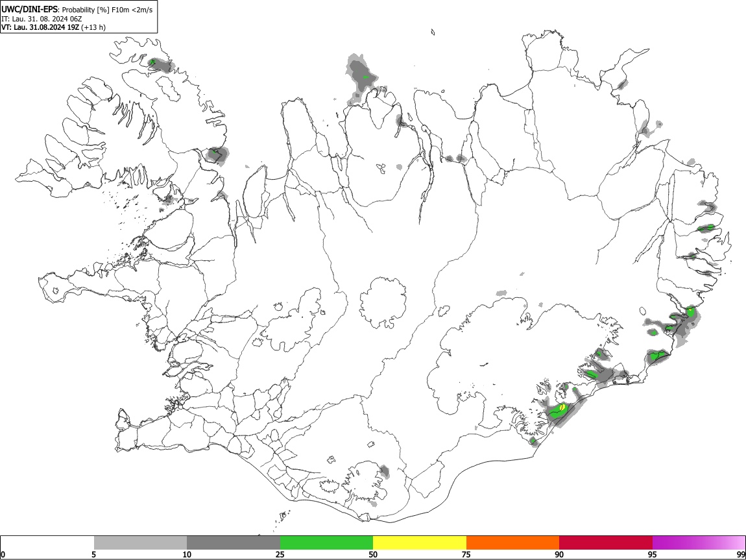
Task: Click the legend value '50'
Action: click(373, 555)
